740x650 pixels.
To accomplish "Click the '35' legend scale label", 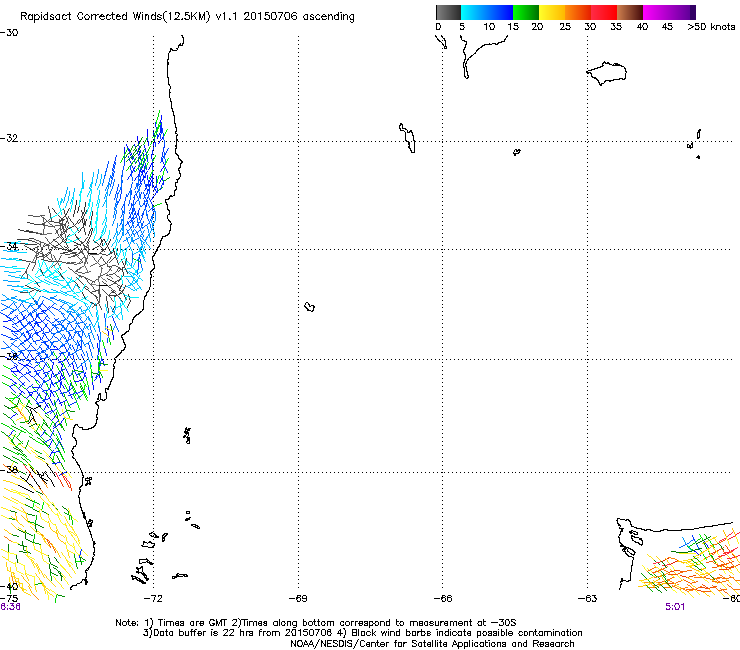I will (x=616, y=27).
